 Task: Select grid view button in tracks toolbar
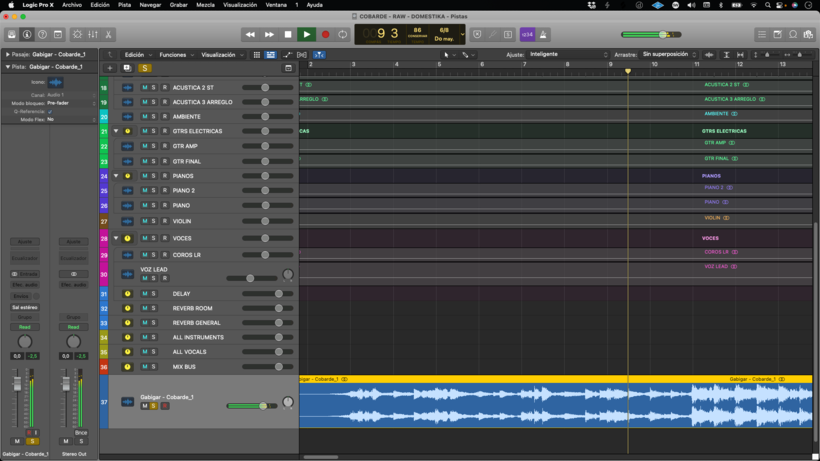257,55
